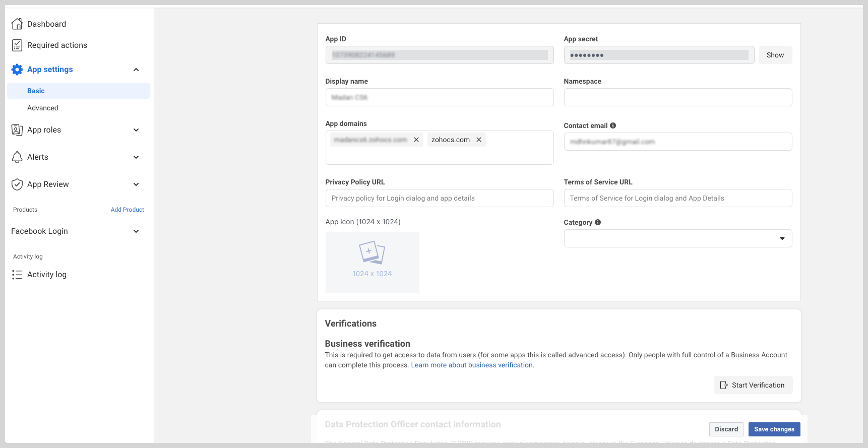Upload an app icon image

[372, 262]
